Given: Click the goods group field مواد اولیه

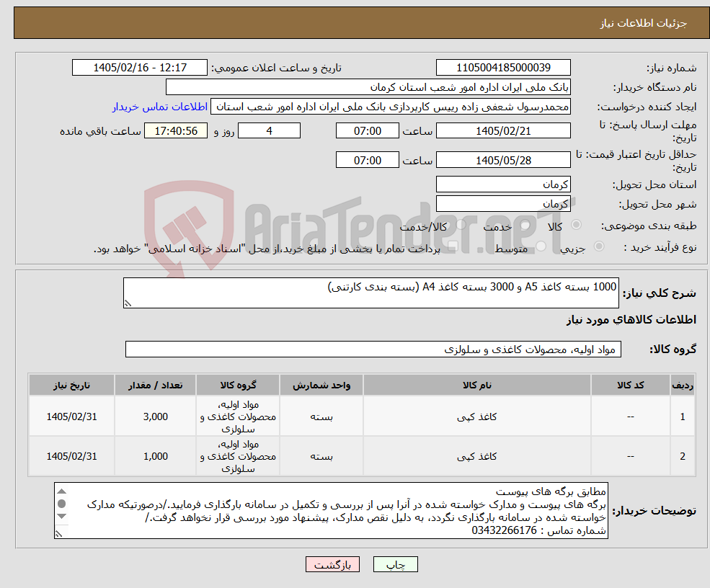Looking at the screenshot, I should (373, 349).
